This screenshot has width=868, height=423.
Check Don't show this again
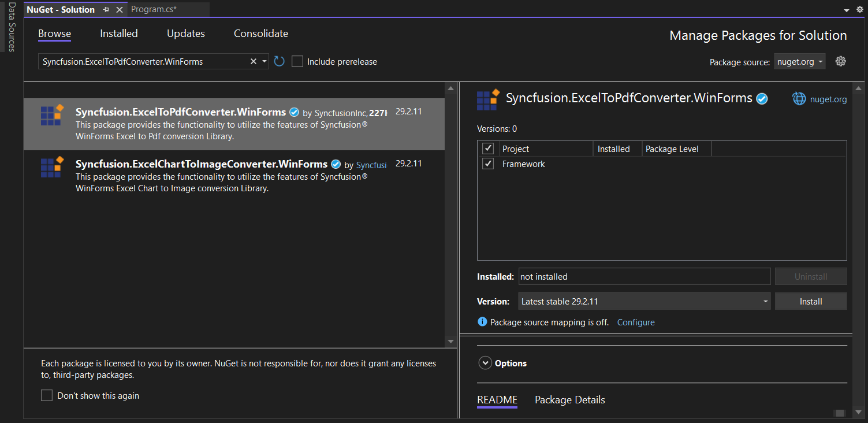pos(47,395)
